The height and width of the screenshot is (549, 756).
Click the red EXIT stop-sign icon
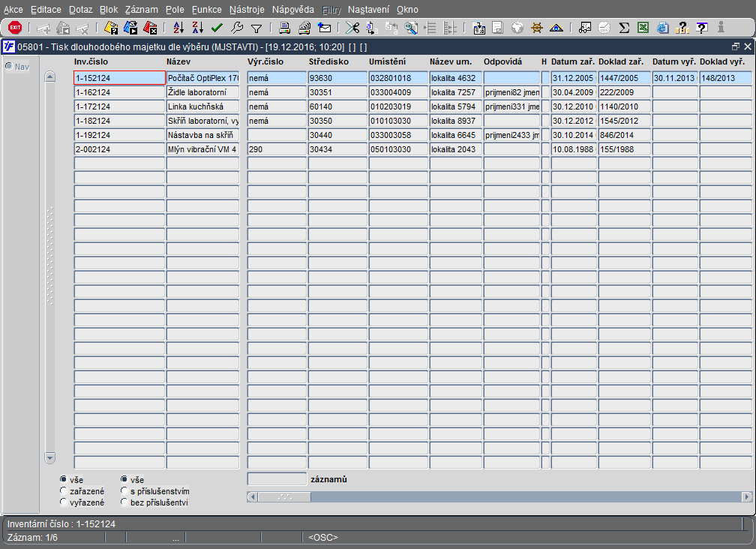pos(15,28)
